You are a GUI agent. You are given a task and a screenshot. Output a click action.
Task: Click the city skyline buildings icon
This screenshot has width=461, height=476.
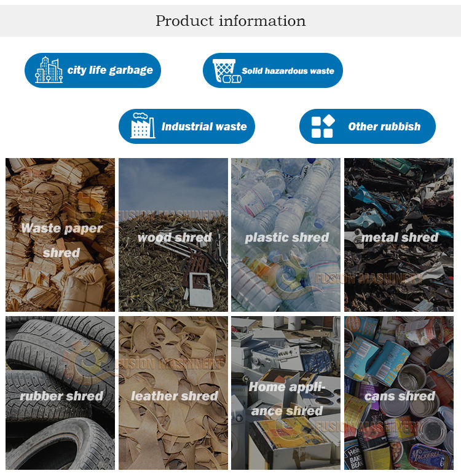49,70
